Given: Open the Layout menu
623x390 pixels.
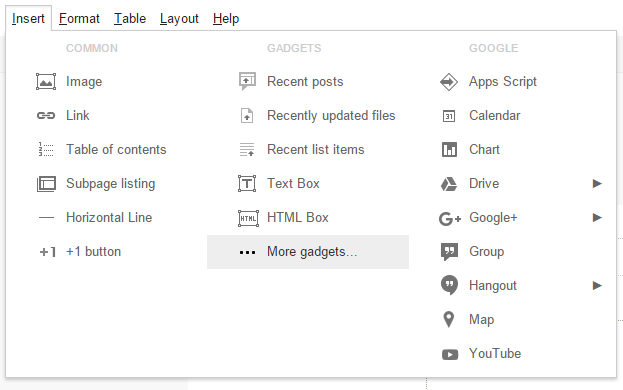Looking at the screenshot, I should pyautogui.click(x=179, y=19).
